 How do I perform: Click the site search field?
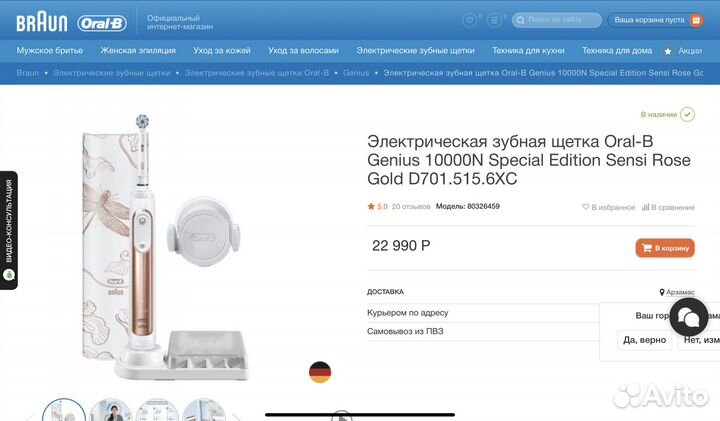pyautogui.click(x=557, y=20)
